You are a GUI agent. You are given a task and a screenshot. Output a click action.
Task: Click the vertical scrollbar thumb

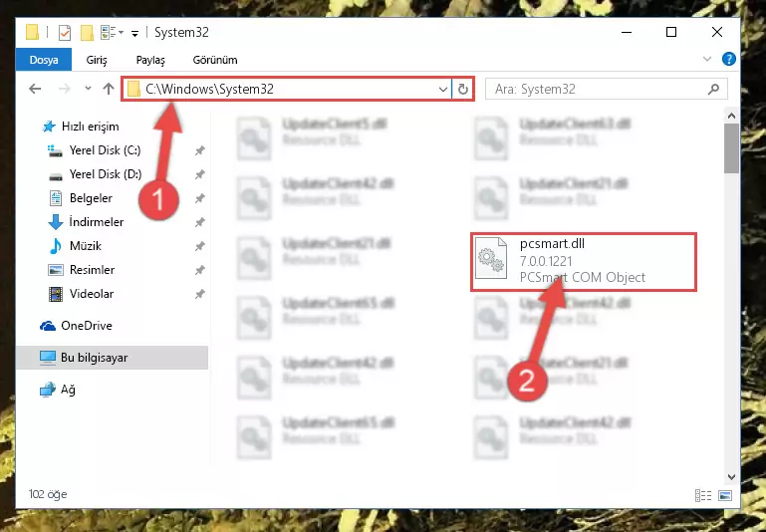[x=731, y=148]
